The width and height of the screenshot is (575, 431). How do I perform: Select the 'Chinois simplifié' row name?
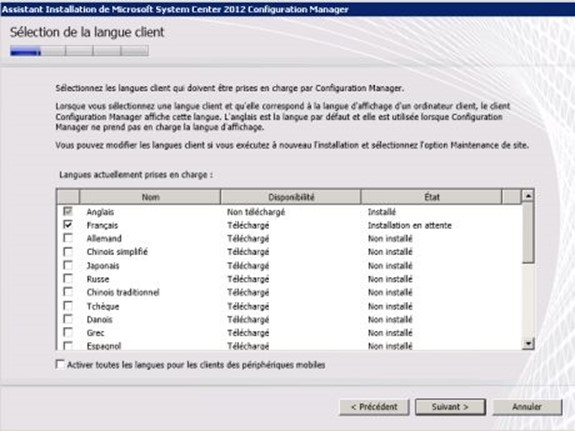pos(117,252)
